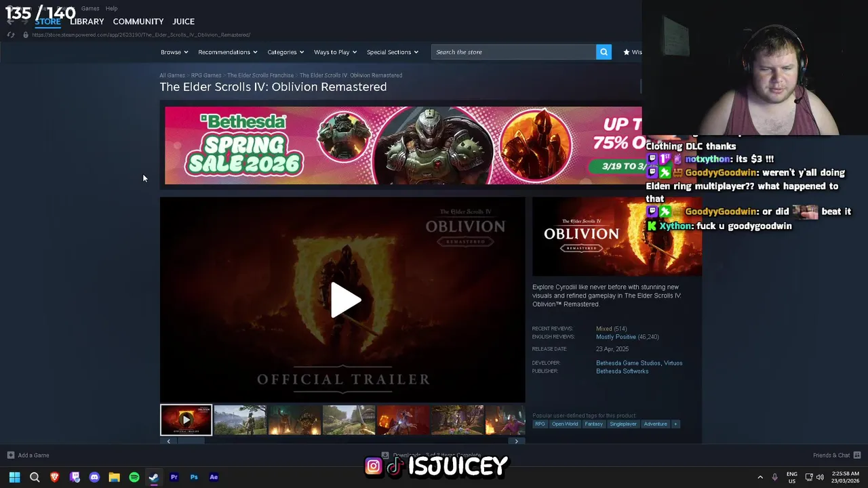Open the Twitch app on the taskbar

75,477
